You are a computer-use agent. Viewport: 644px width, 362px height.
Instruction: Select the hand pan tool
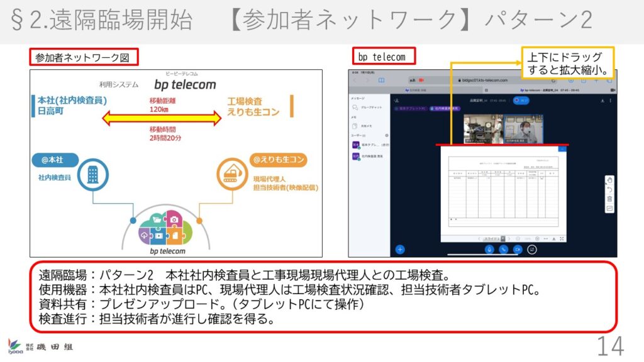click(x=609, y=181)
